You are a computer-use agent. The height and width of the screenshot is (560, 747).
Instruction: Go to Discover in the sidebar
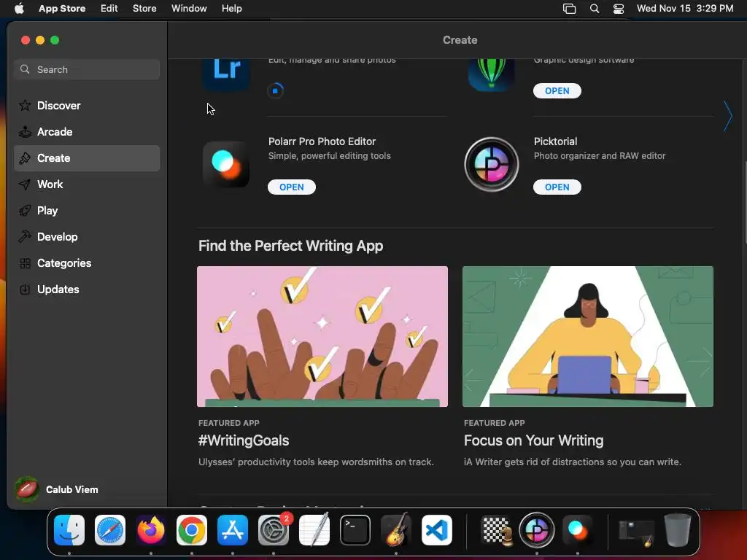tap(87, 106)
